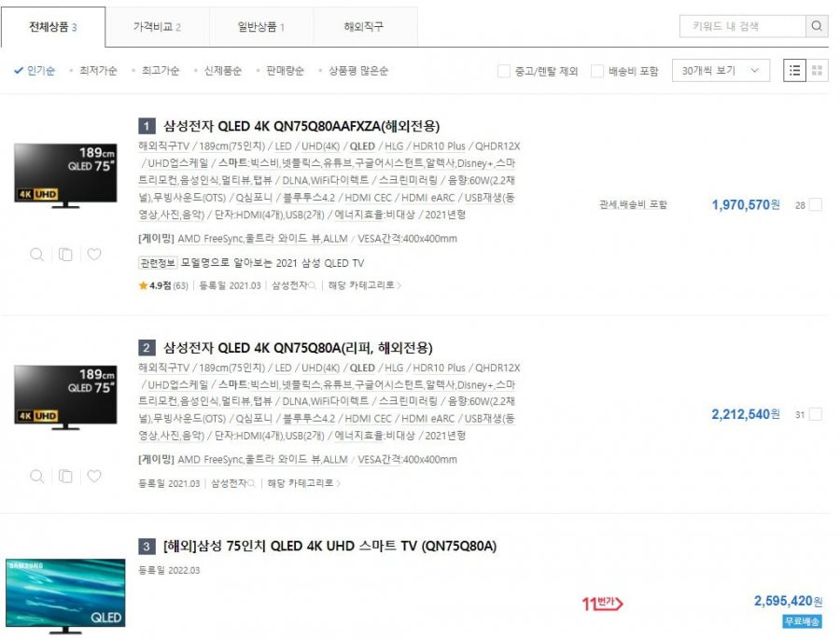This screenshot has width=840, height=639.
Task: Sort by 상품평 많은순
Action: [x=358, y=71]
